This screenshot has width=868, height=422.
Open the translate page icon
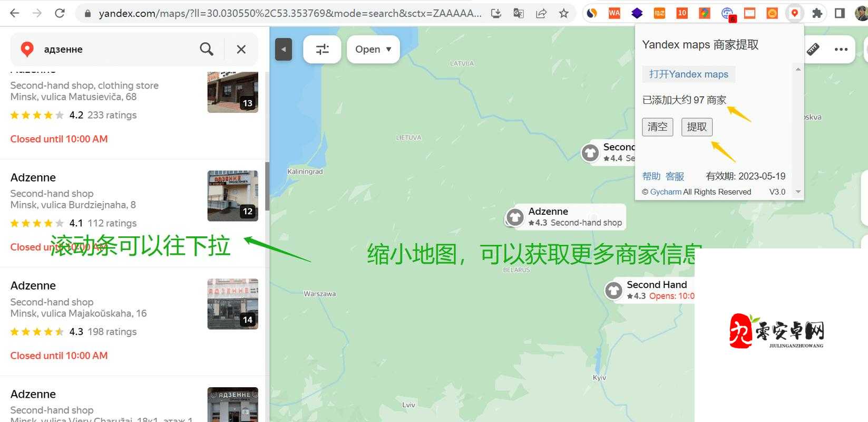[x=519, y=14]
